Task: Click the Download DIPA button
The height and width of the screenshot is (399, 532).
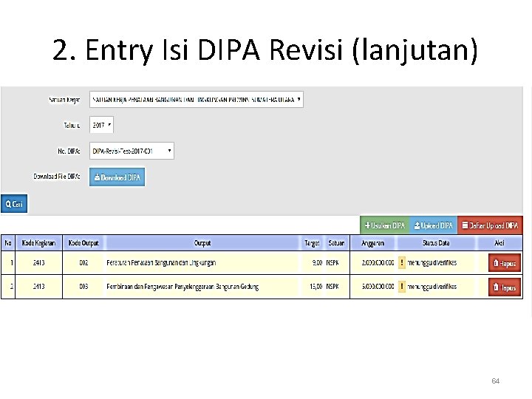Action: pos(117,177)
